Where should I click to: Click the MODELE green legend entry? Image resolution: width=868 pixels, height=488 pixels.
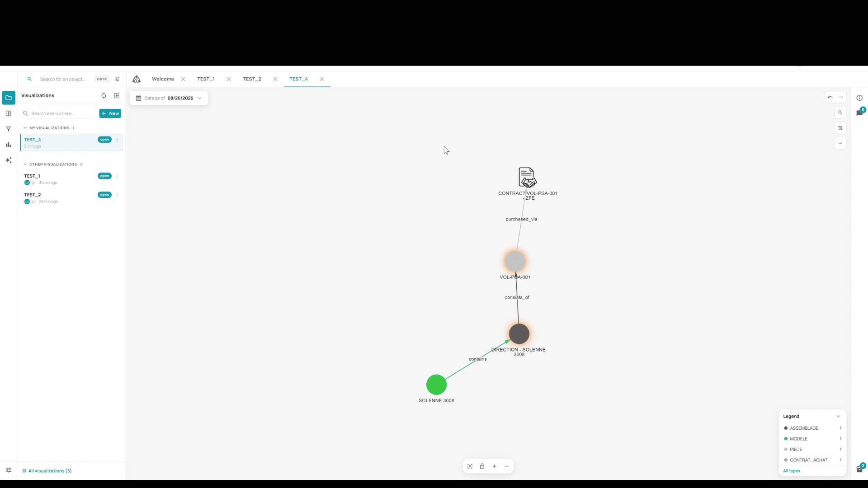coord(812,439)
